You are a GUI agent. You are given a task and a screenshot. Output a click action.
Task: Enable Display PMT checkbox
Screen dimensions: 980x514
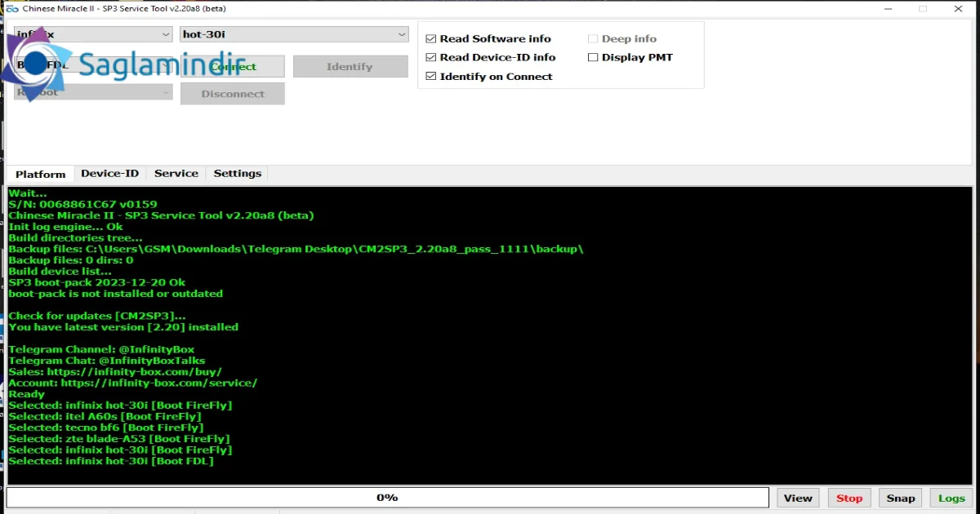[593, 57]
